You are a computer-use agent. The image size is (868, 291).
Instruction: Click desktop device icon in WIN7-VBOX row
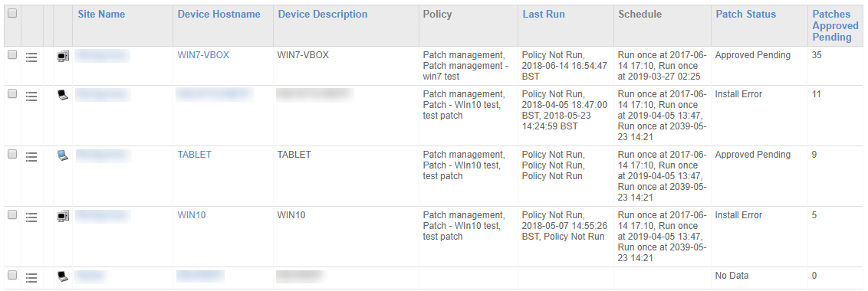[63, 56]
